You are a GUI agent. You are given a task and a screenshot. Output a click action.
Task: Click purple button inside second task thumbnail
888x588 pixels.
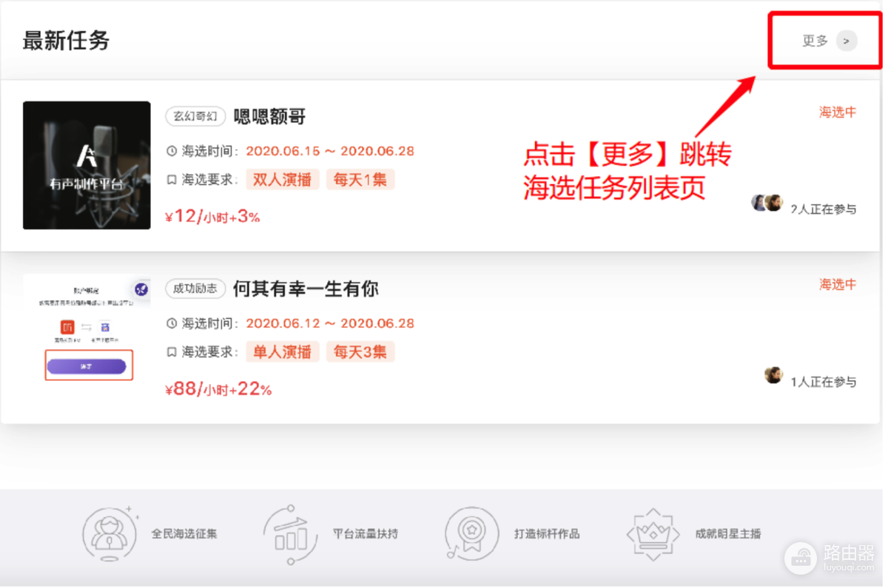point(87,367)
